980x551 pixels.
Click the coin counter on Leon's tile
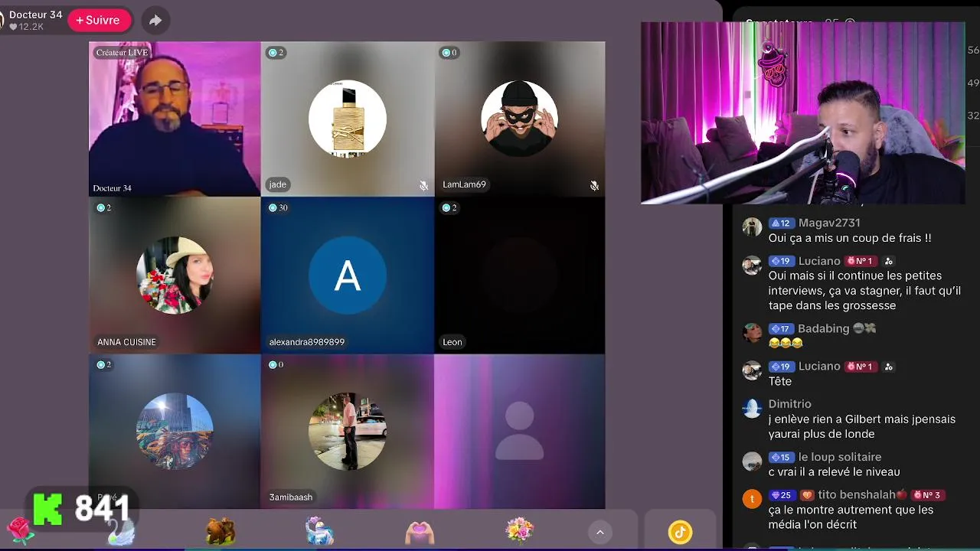pyautogui.click(x=449, y=208)
